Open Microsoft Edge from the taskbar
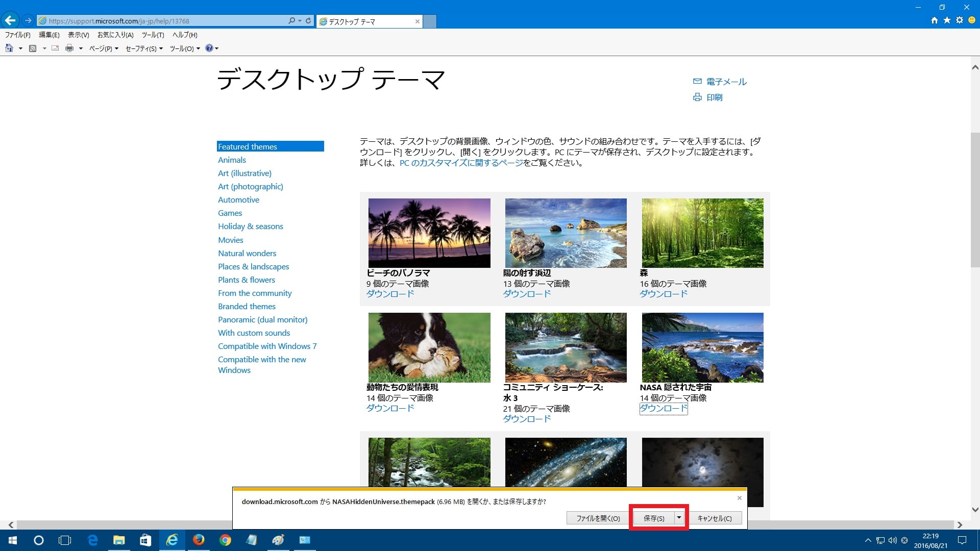Viewport: 980px width, 551px height. click(92, 540)
